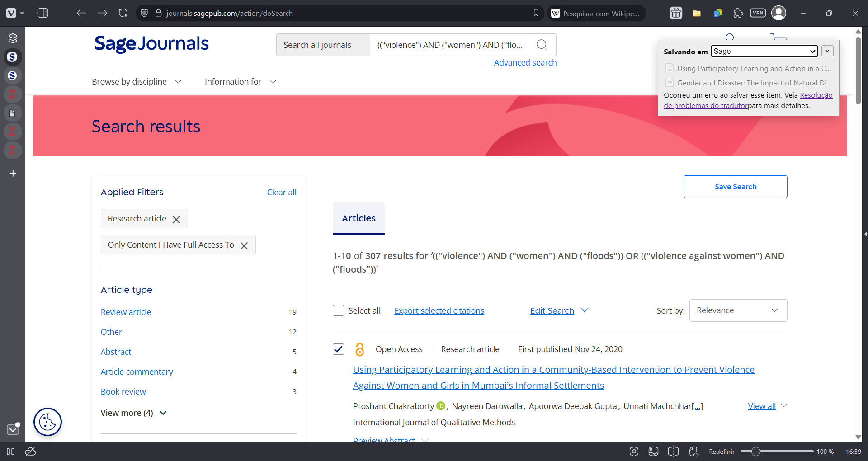Open the yellow folder extension icon
The height and width of the screenshot is (461, 868).
pos(697,13)
